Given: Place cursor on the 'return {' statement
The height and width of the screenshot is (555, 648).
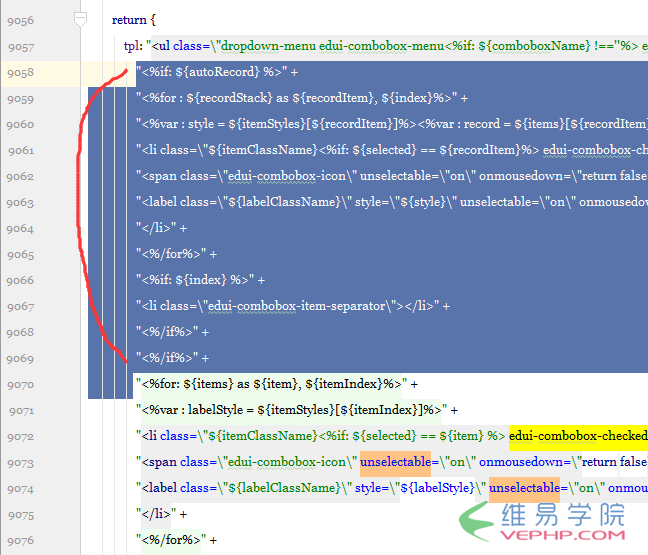Looking at the screenshot, I should point(133,20).
